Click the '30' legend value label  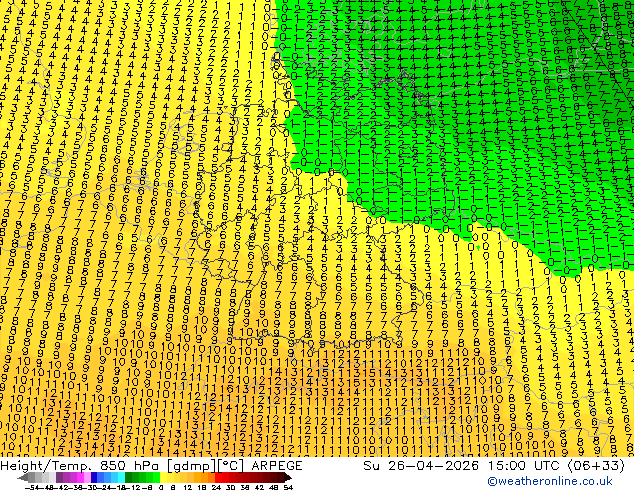[x=230, y=488]
